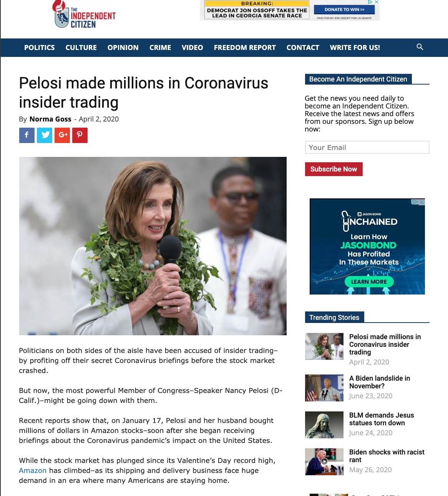Screen dimensions: 448x496
Task: Open Write For Us page
Action: 355,48
